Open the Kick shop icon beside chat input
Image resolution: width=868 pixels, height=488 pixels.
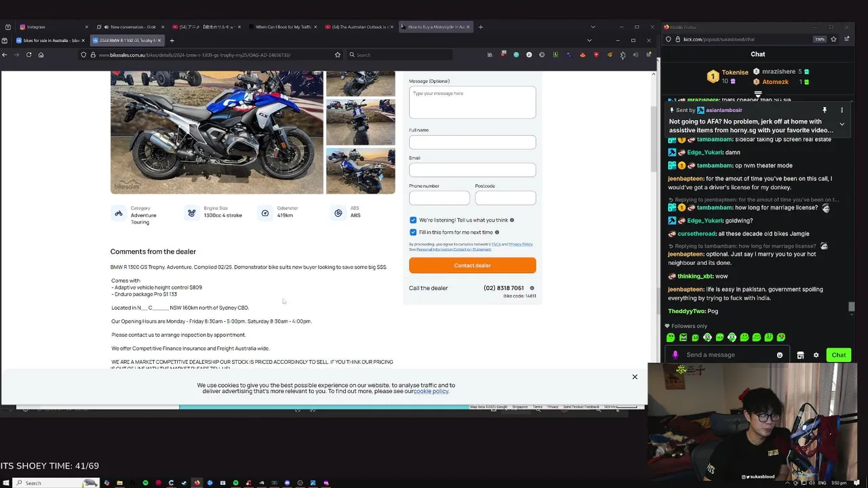(x=800, y=355)
